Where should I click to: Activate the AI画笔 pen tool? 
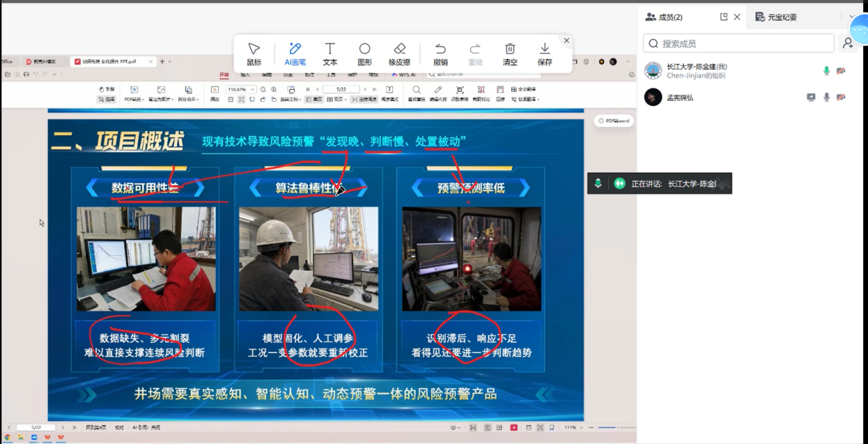tap(295, 54)
